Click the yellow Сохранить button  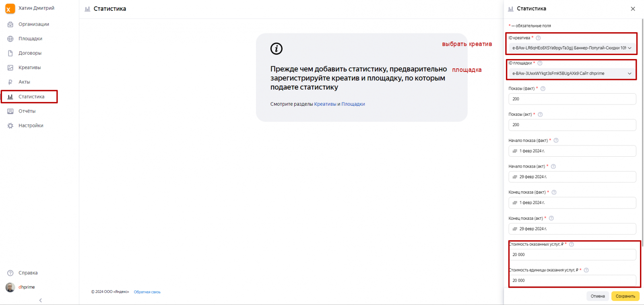pos(625,296)
